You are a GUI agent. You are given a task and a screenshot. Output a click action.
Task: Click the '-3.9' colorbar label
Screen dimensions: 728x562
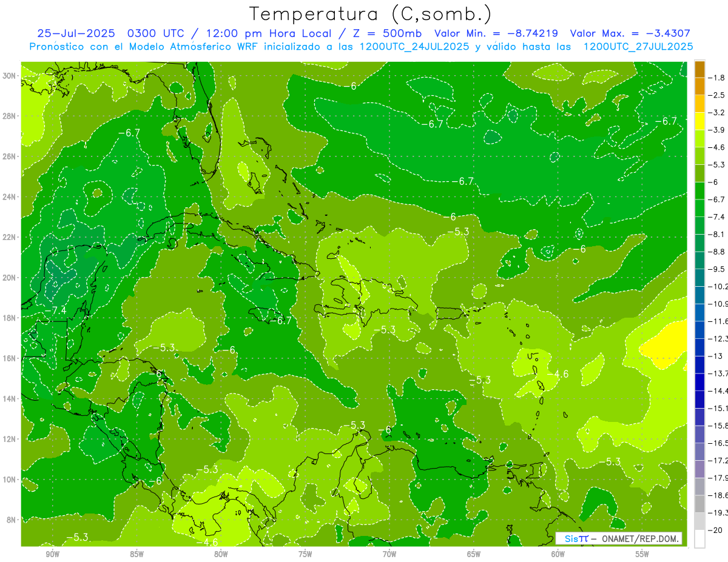(717, 130)
